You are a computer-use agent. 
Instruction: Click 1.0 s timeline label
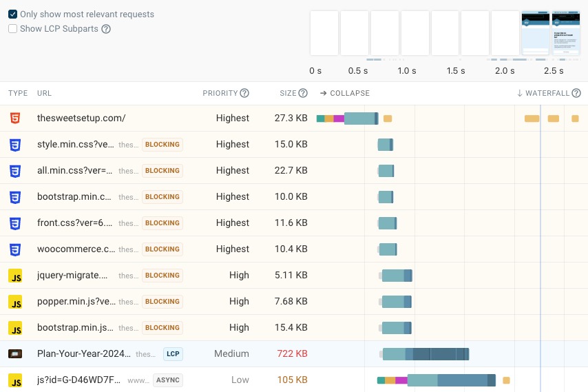tap(406, 71)
